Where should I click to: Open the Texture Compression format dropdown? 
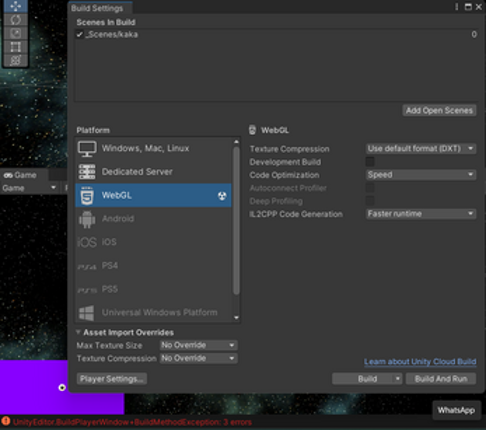[x=421, y=149]
